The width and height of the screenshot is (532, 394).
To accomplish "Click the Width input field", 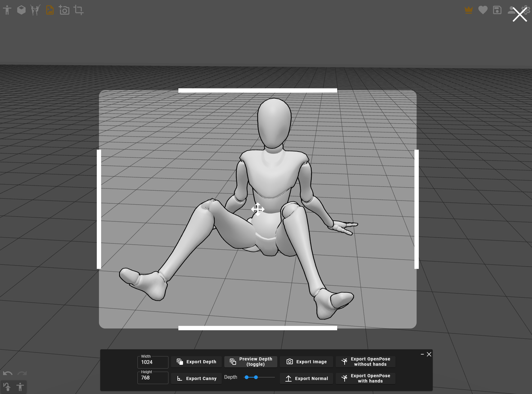I will click(153, 362).
